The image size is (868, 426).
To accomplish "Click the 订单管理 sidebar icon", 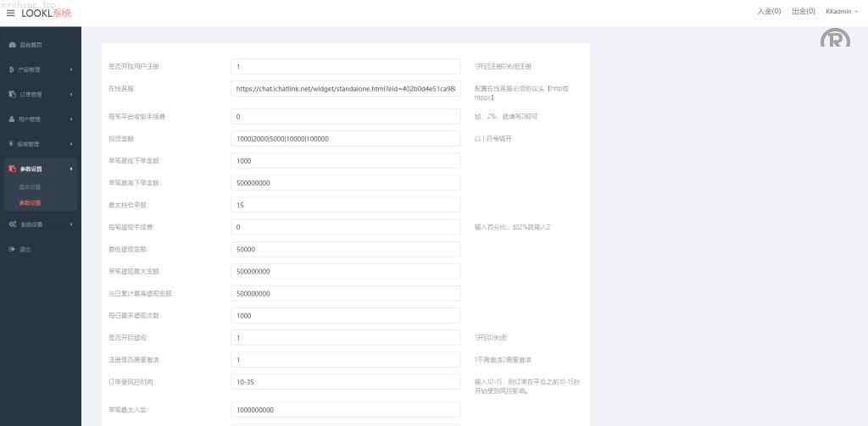I will pos(12,94).
